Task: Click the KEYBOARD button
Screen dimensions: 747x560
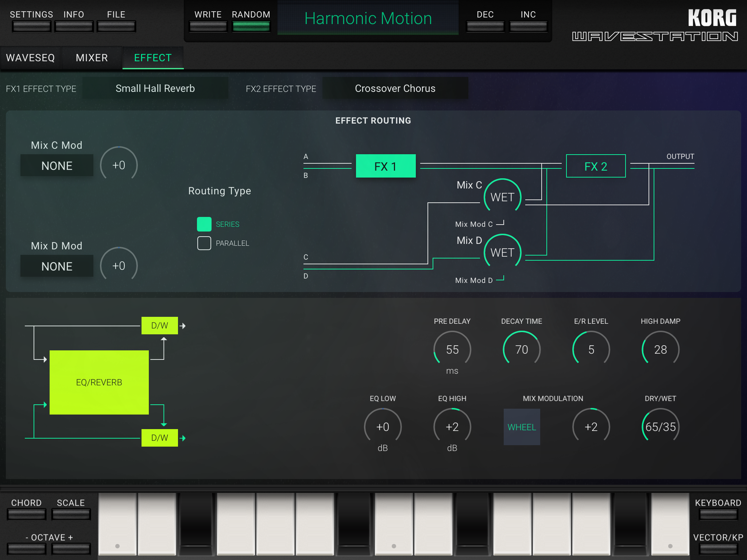Action: pos(719,514)
